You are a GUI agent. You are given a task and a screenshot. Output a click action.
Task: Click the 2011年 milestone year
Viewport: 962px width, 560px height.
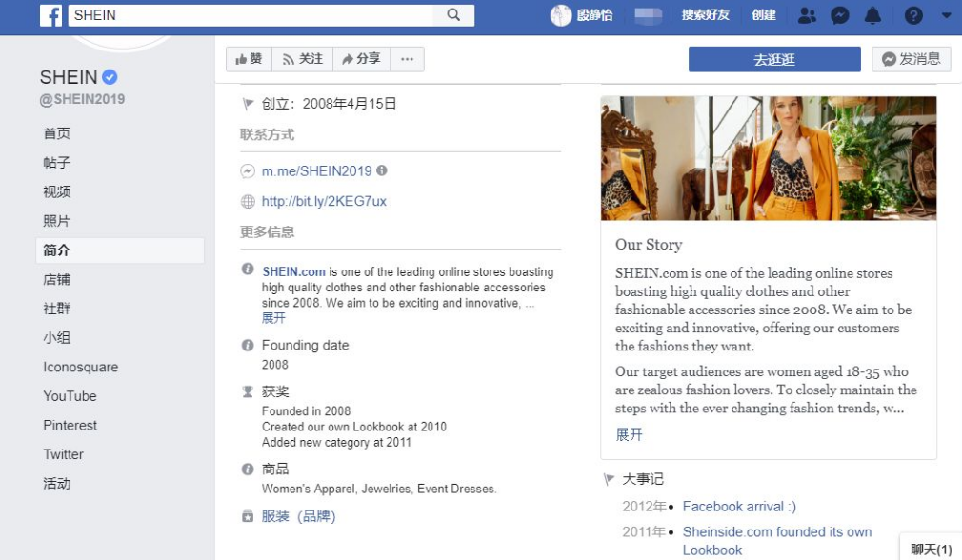[644, 531]
